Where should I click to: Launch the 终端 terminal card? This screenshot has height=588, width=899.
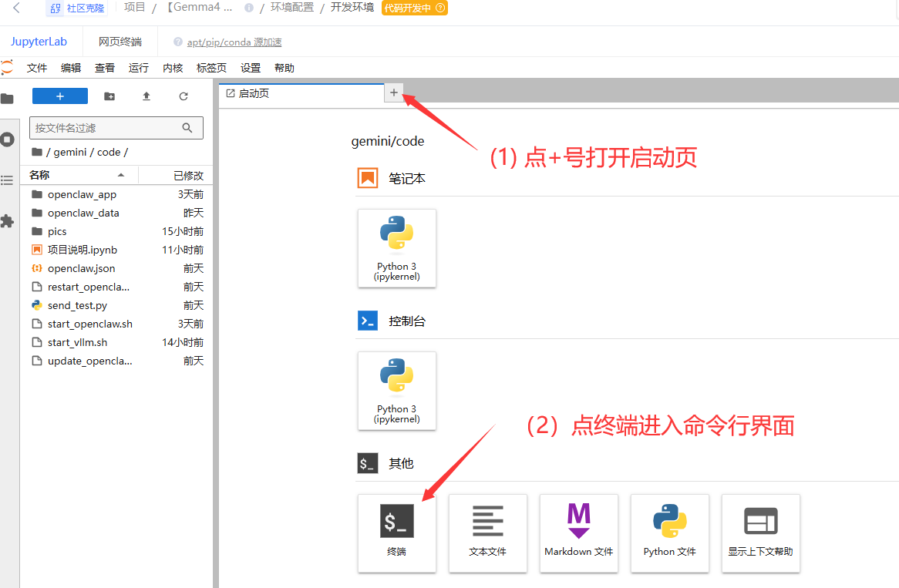(x=397, y=533)
